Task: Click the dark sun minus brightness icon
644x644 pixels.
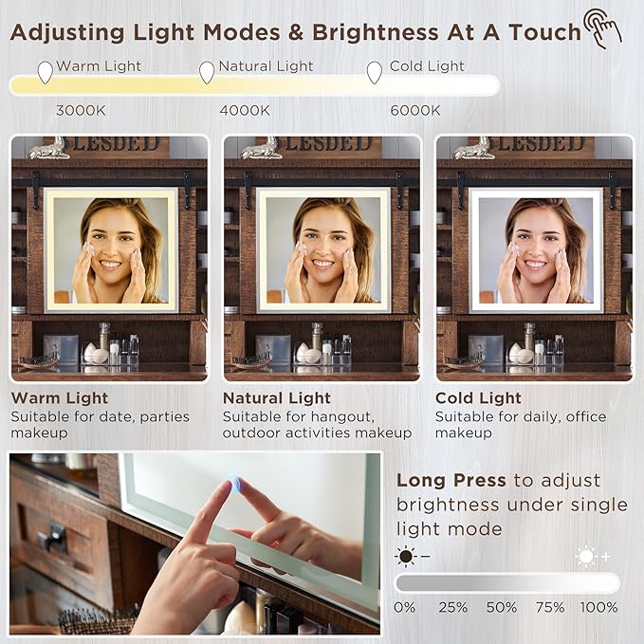Action: [x=412, y=557]
